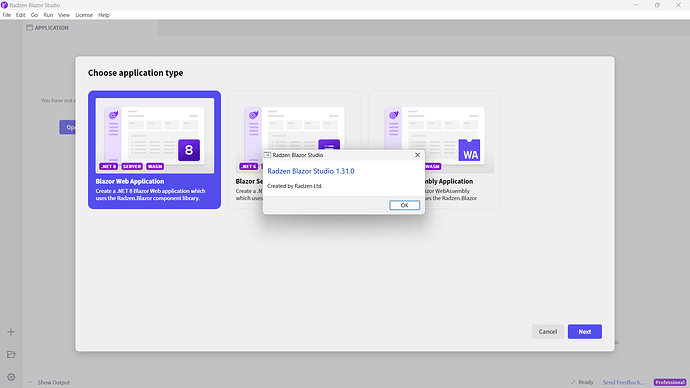Open the License menu
The height and width of the screenshot is (388, 690).
pos(84,15)
